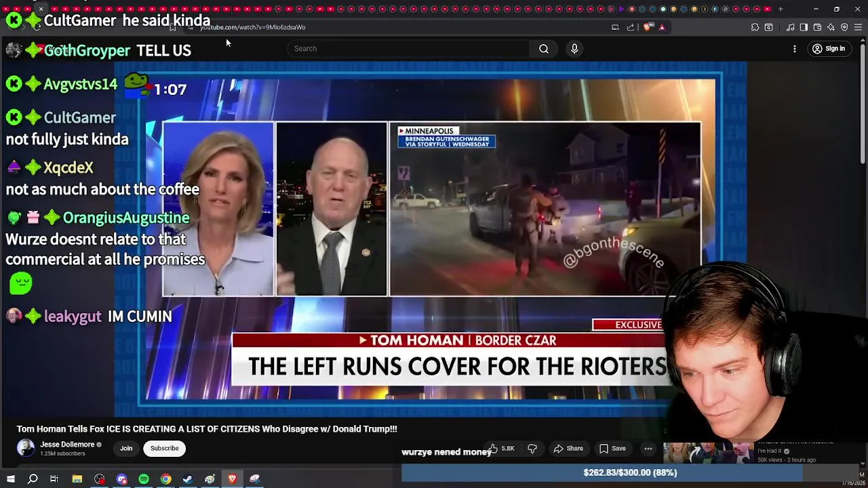This screenshot has width=868, height=488.
Task: Open Windows taskbar search magnifier
Action: click(33, 479)
